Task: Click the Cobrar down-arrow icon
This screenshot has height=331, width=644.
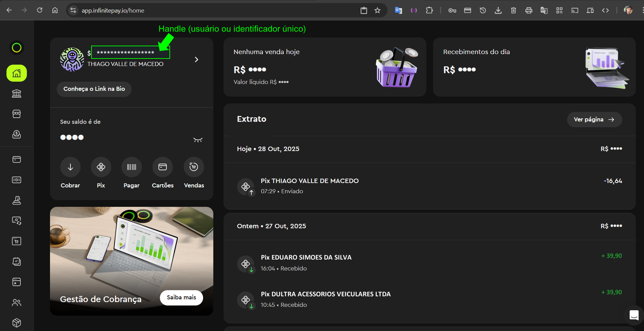Action: pos(70,167)
